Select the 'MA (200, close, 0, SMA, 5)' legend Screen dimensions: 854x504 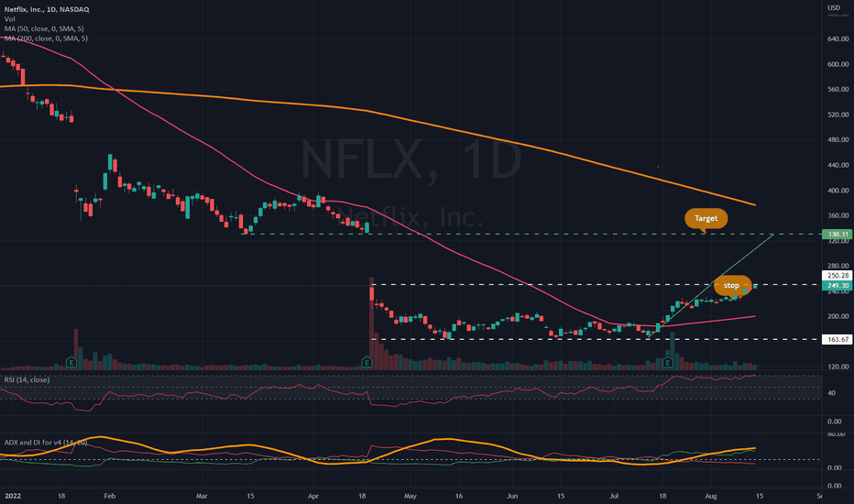pos(46,38)
